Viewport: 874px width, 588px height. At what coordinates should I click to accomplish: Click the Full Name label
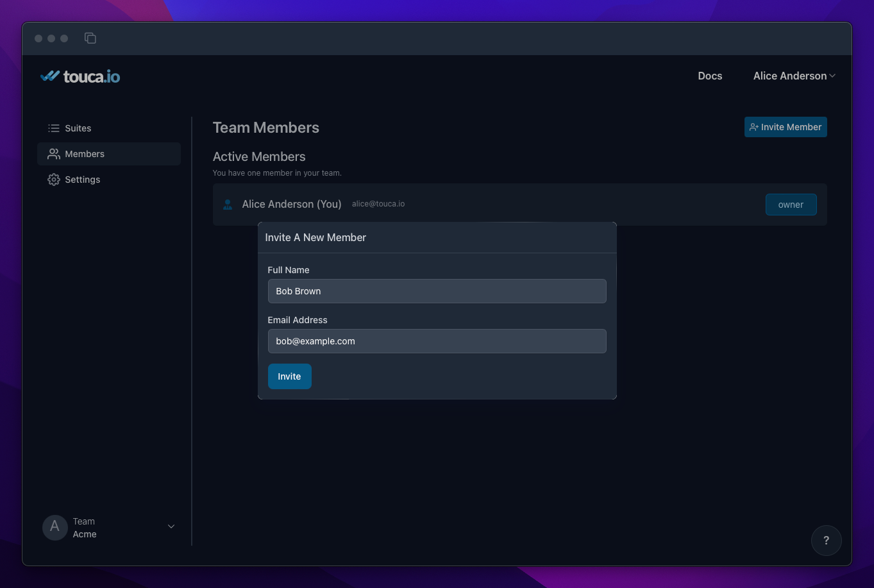click(x=289, y=270)
